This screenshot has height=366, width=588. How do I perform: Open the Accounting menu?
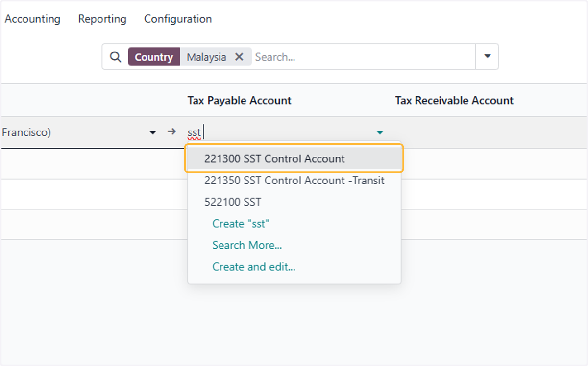click(x=32, y=19)
